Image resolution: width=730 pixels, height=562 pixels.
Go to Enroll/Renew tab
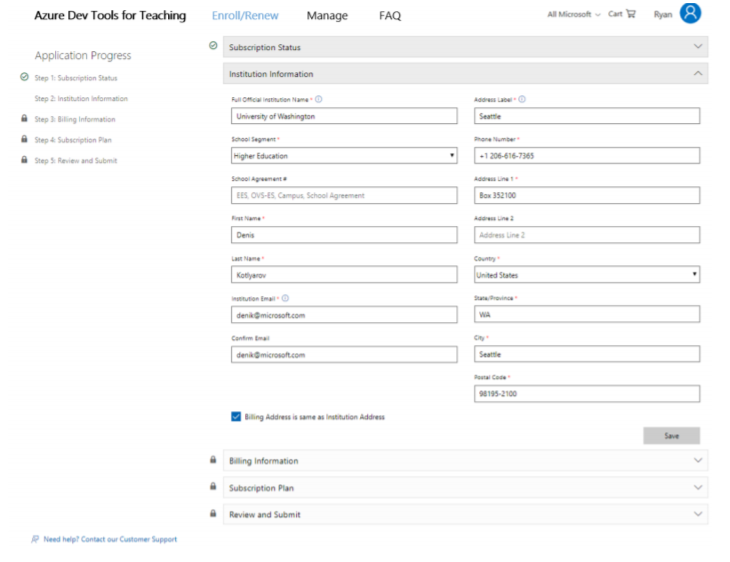tap(245, 15)
